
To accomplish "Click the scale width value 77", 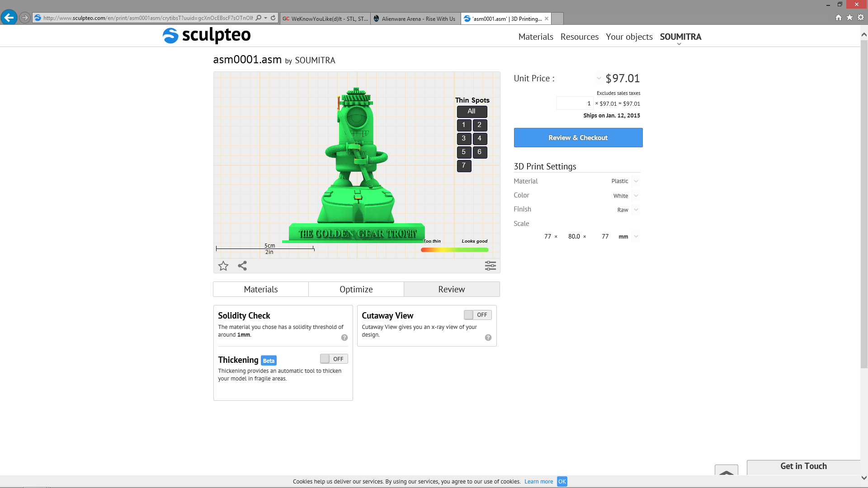I will pos(547,236).
